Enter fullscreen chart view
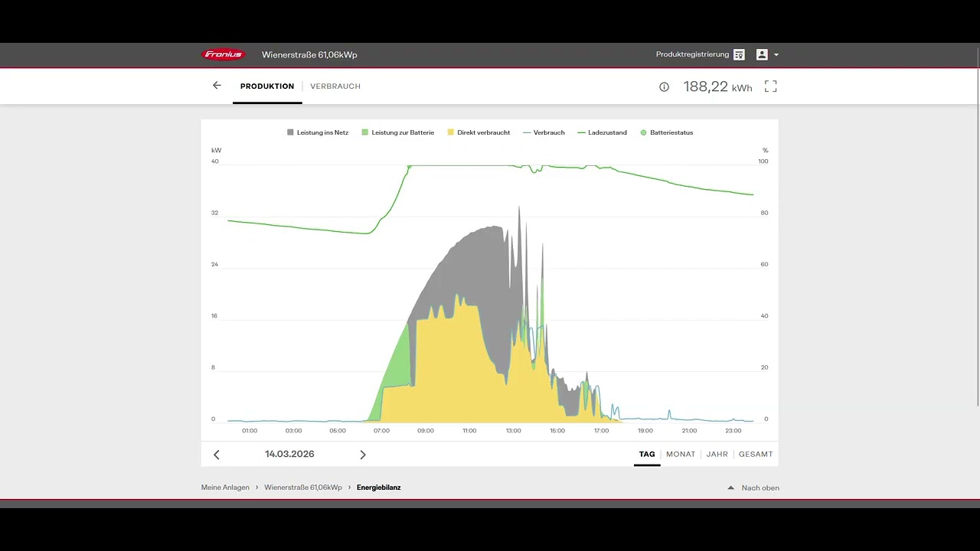This screenshot has width=980, height=551. (x=771, y=86)
